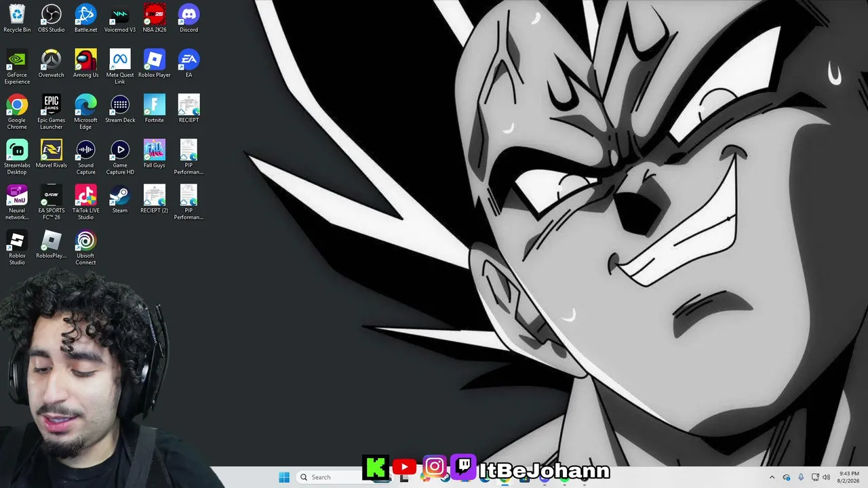Image resolution: width=868 pixels, height=488 pixels.
Task: Select the Overwatch shortcut
Action: [52, 64]
